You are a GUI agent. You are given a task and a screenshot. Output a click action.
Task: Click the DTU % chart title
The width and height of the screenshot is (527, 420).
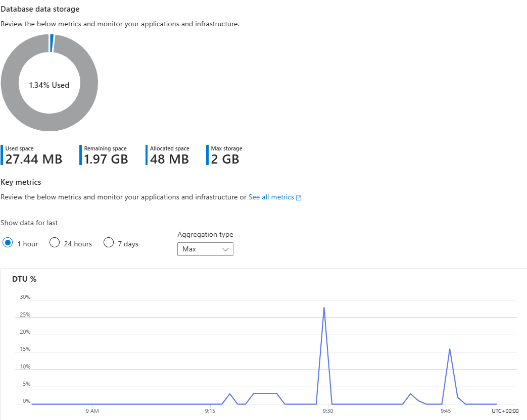(24, 279)
